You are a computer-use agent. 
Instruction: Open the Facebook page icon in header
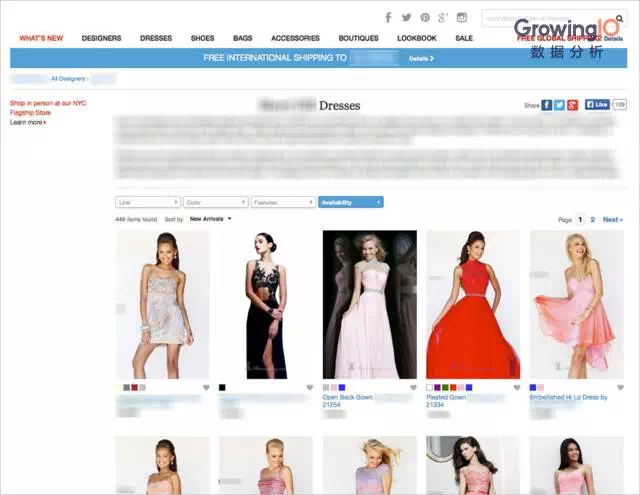[388, 18]
